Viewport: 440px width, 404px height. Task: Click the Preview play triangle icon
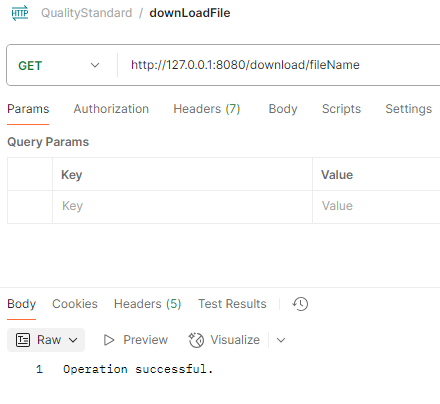click(x=109, y=340)
